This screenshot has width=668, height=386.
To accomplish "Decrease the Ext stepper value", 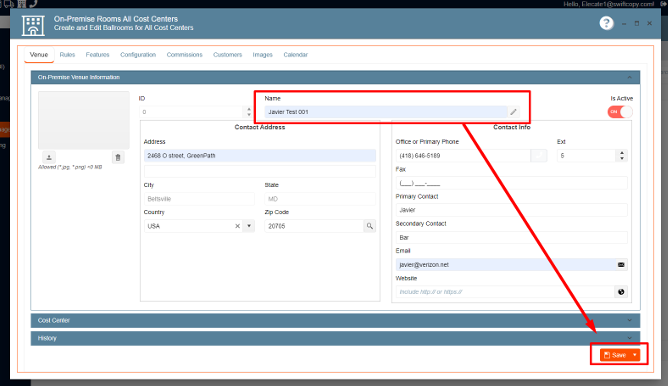I will 622,158.
